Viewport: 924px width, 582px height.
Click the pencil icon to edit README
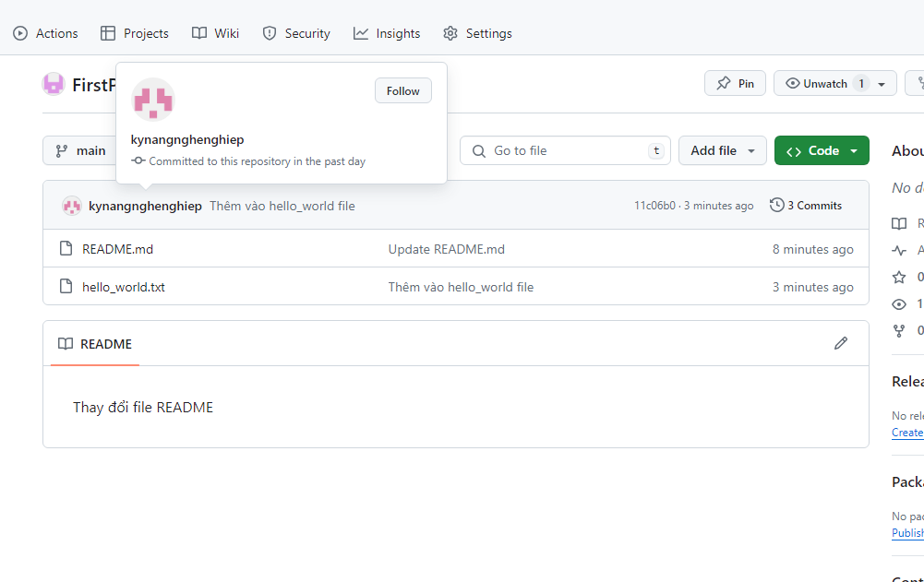840,343
